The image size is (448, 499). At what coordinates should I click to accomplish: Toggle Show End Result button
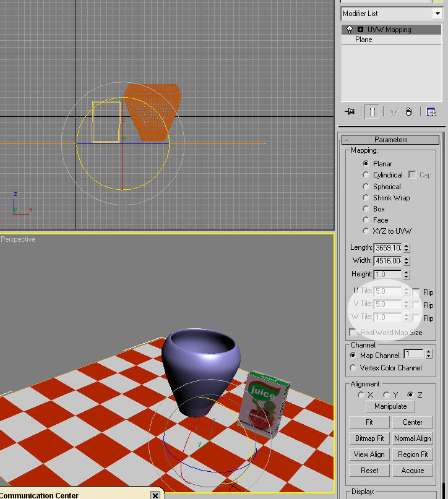[x=372, y=112]
